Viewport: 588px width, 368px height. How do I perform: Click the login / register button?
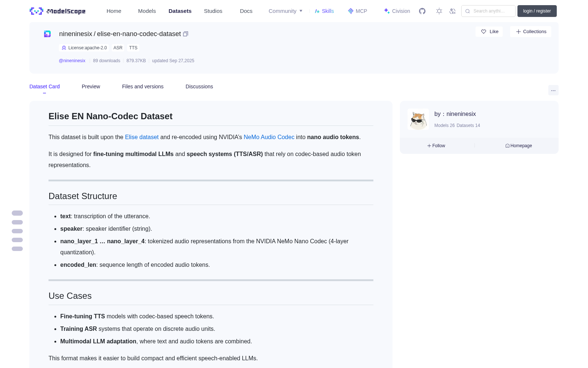(537, 11)
